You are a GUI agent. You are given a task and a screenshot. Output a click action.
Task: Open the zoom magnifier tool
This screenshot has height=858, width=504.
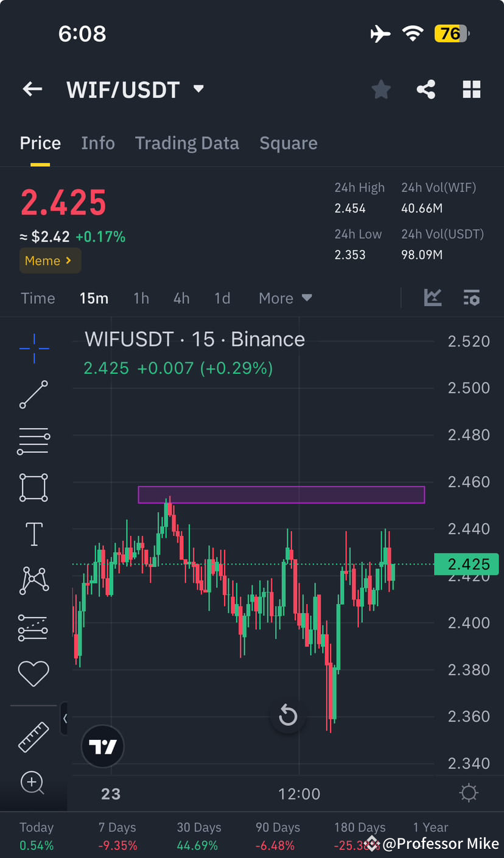coord(33,784)
